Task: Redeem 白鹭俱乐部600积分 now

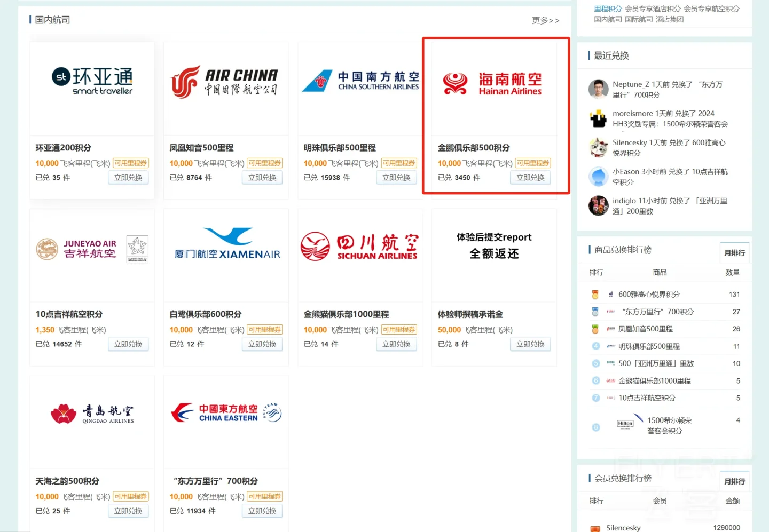Action: click(x=262, y=344)
